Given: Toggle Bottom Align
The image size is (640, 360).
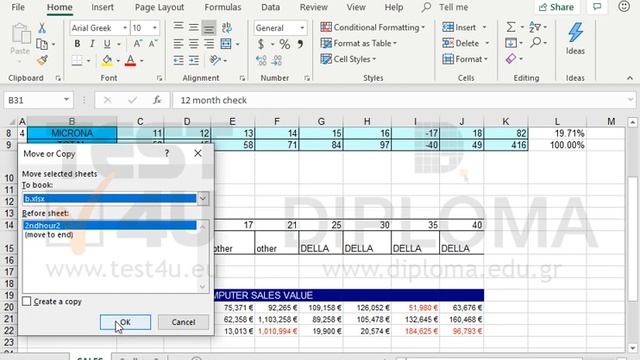Looking at the screenshot, I should pyautogui.click(x=209, y=28).
